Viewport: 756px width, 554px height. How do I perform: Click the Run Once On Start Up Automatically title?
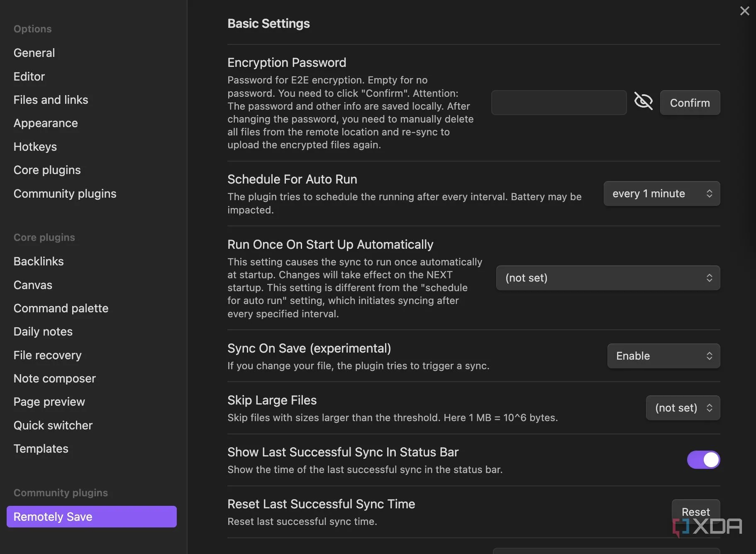coord(330,244)
